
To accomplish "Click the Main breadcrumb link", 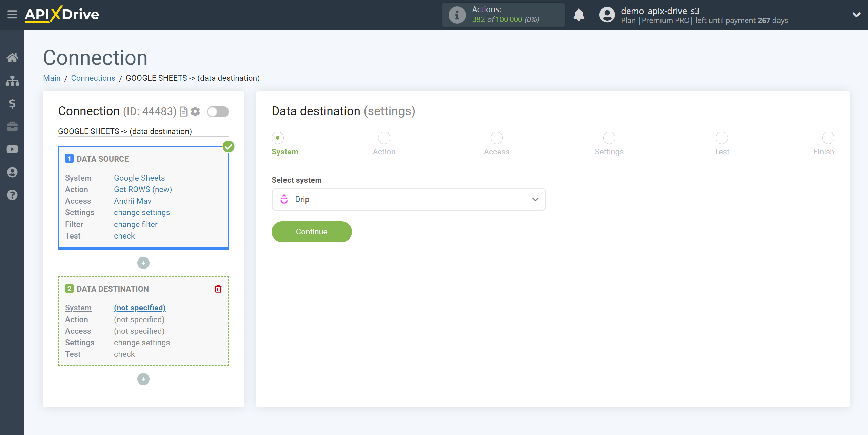I will click(52, 78).
